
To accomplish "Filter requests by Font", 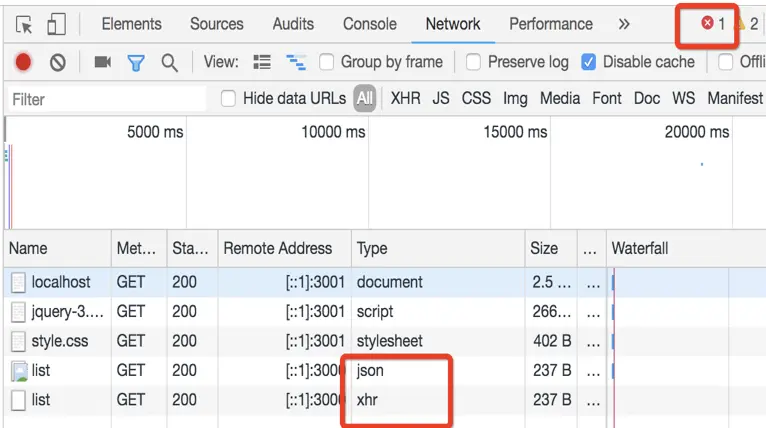I will click(607, 98).
